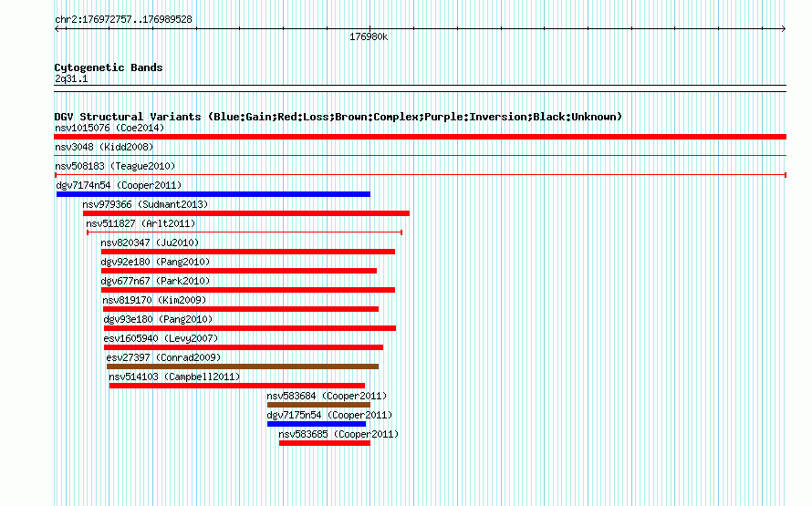Click esv27397 (Conrad2009) label
812x506 pixels.
[x=163, y=357]
